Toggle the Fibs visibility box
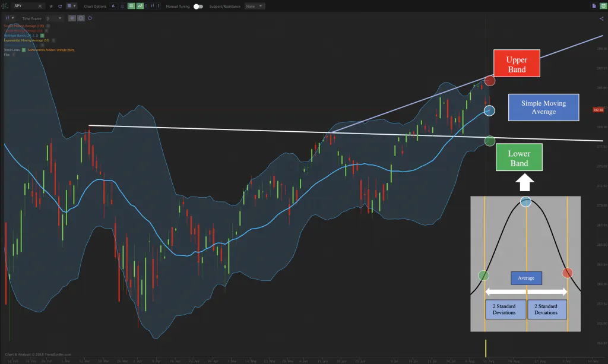608x364 pixels. click(14, 55)
